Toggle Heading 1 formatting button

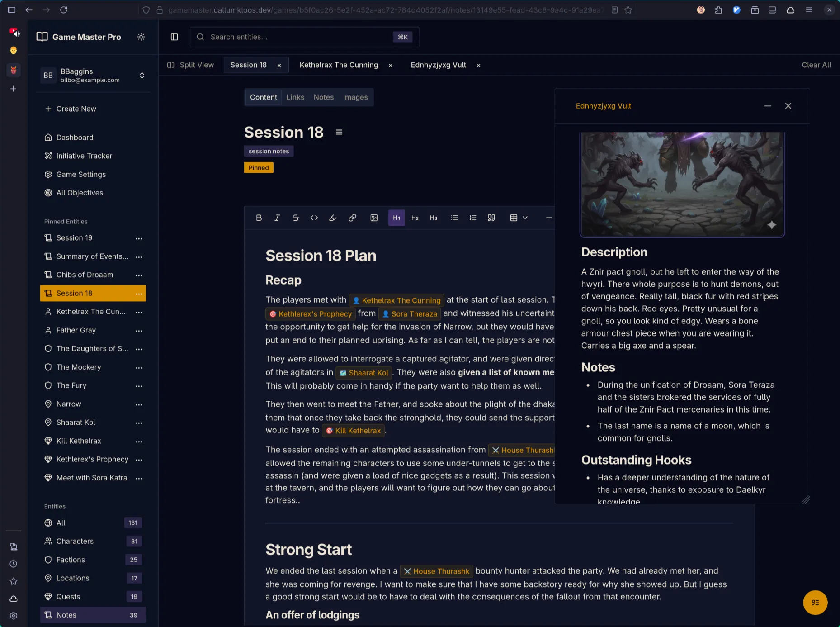click(396, 218)
